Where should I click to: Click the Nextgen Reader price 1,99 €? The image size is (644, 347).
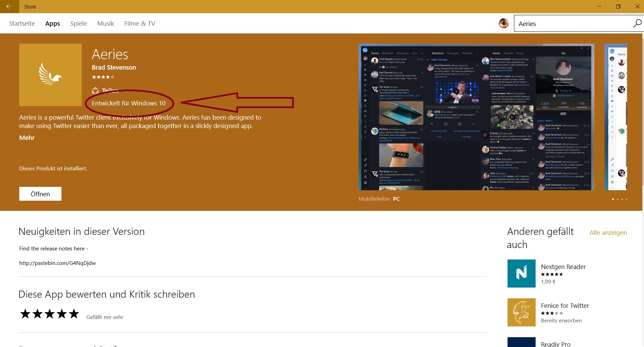tap(548, 282)
